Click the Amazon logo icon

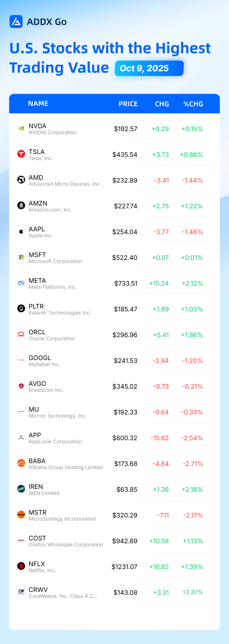click(21, 206)
